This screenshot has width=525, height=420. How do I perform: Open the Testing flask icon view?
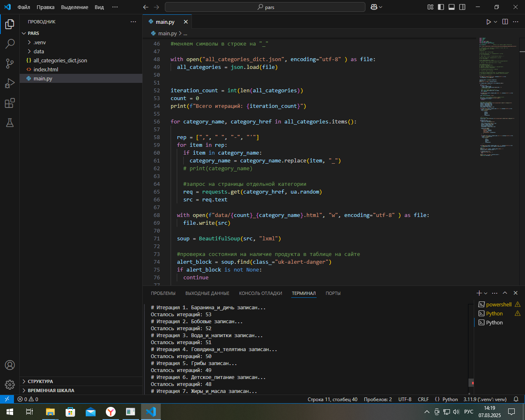[x=10, y=123]
